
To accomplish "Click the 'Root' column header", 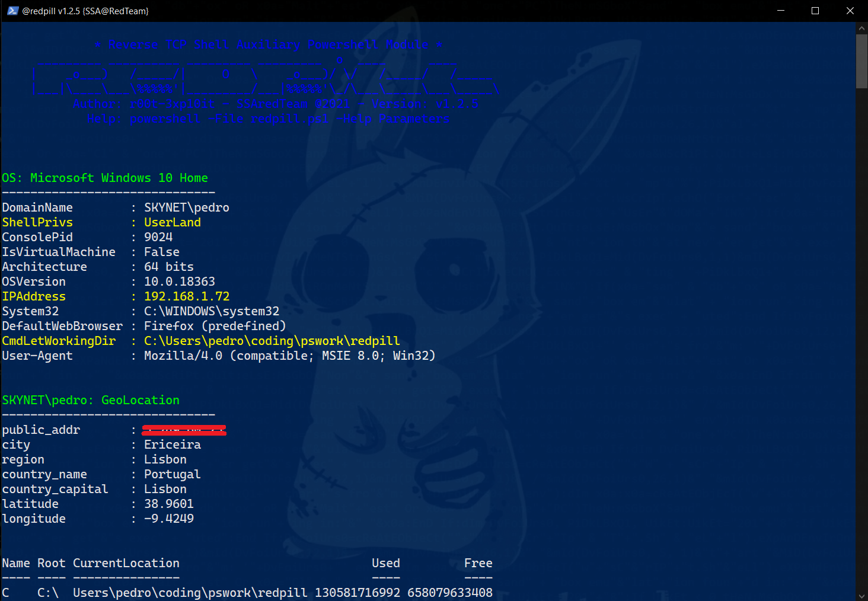I will (52, 563).
